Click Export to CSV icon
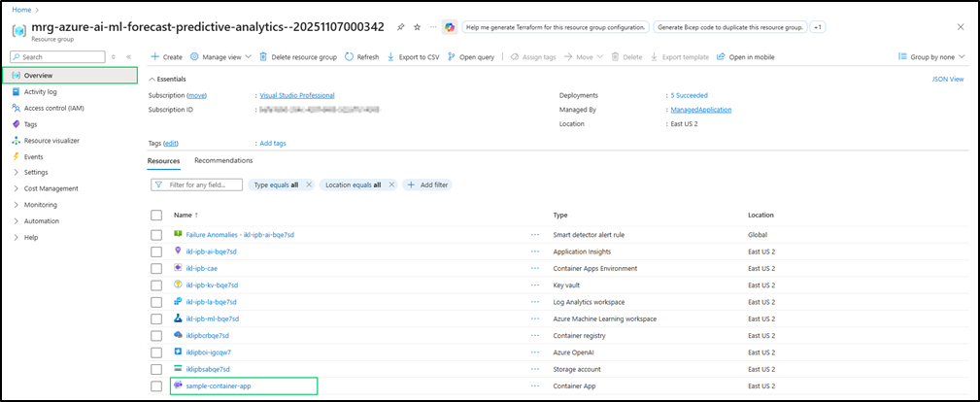This screenshot has height=402, width=980. (x=391, y=57)
